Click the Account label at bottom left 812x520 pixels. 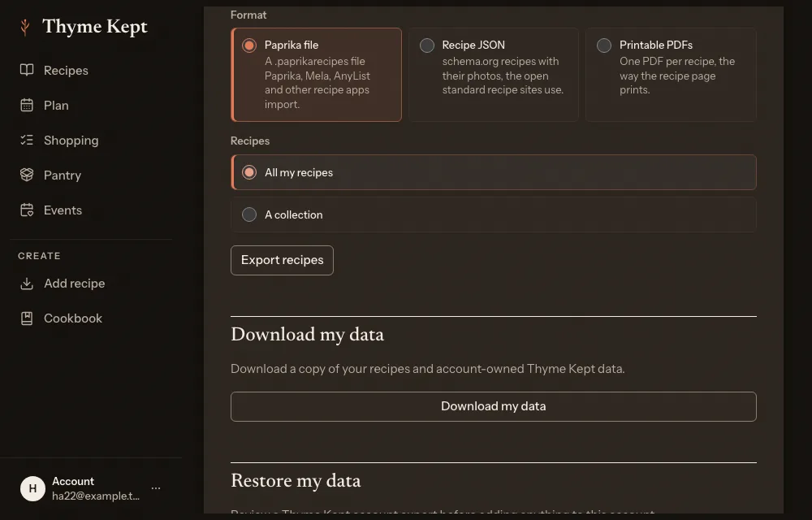coord(73,481)
